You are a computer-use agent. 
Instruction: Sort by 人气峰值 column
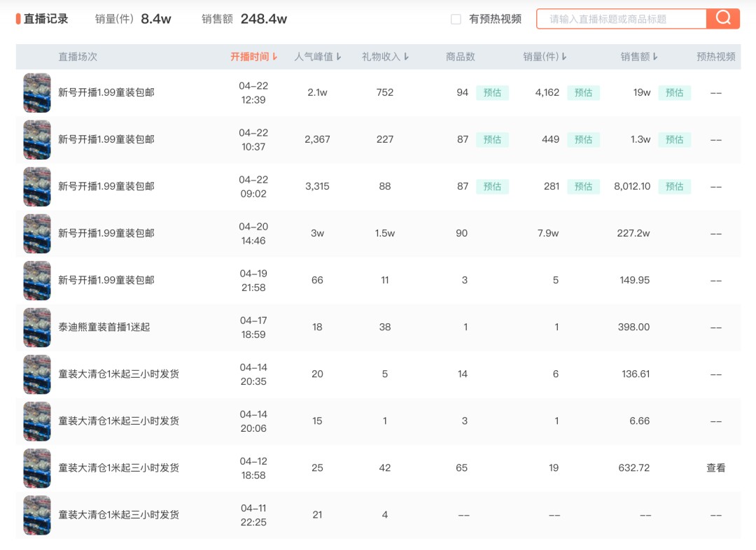pyautogui.click(x=318, y=57)
